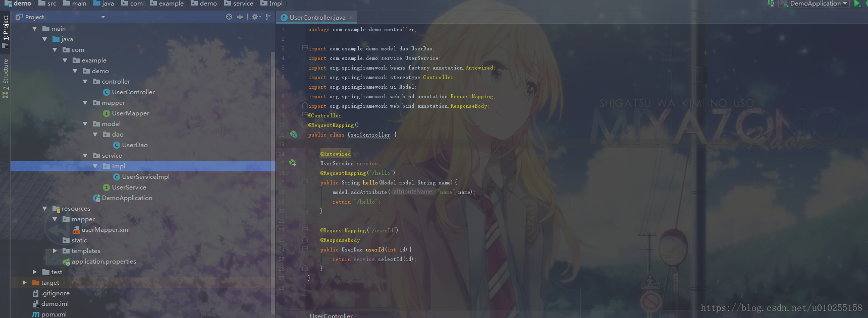Collapse the Impl package arrow
This screenshot has width=868, height=318.
point(95,166)
